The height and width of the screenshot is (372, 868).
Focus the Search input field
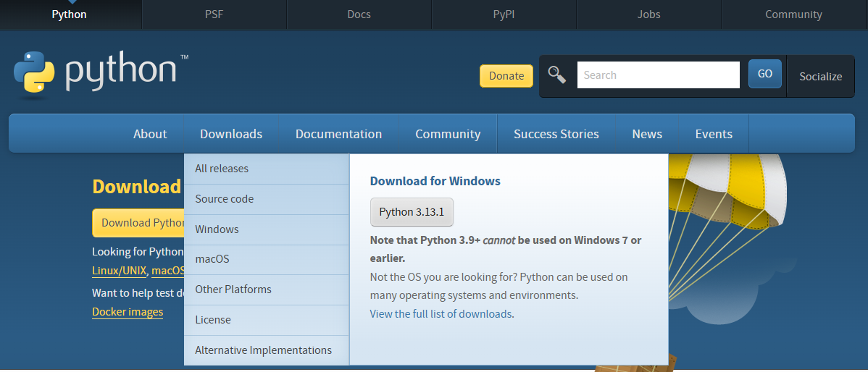[658, 75]
